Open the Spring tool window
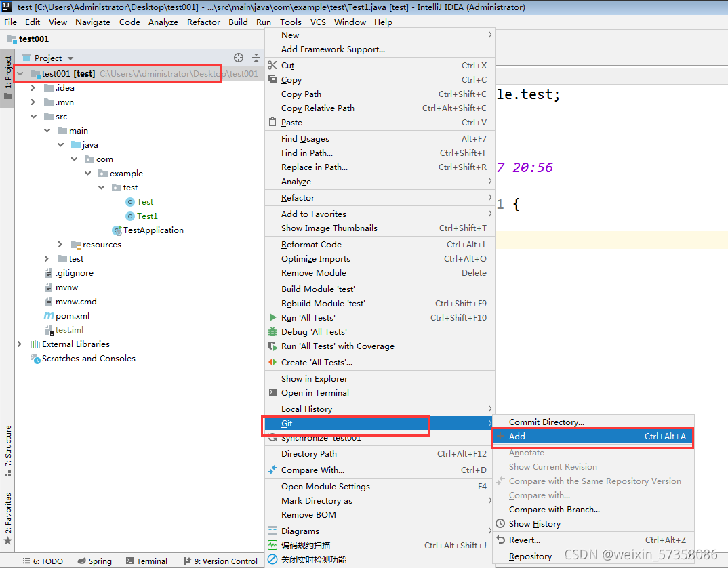Image resolution: width=728 pixels, height=568 pixels. pyautogui.click(x=95, y=561)
